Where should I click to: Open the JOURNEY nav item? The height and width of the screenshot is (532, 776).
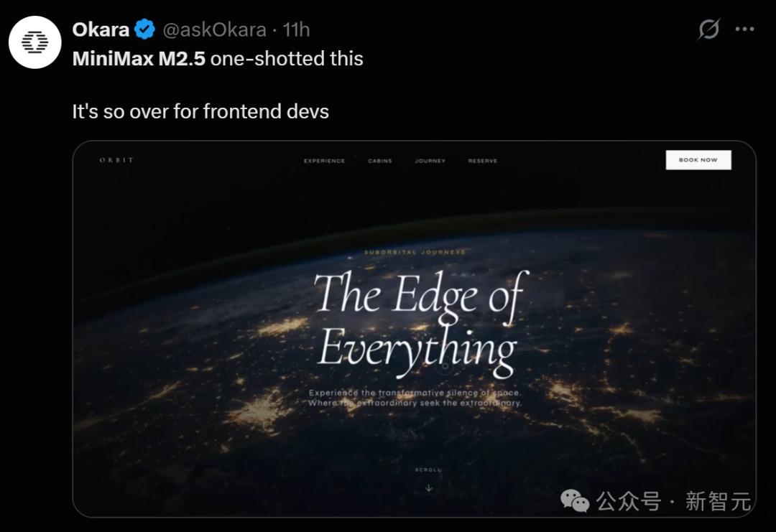coord(430,161)
